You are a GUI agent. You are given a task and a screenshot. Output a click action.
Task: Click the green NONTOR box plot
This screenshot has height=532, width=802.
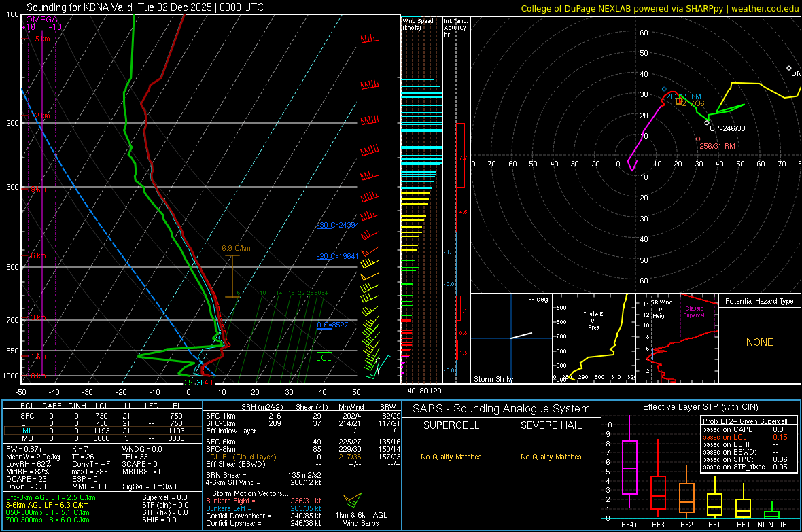pos(772,511)
